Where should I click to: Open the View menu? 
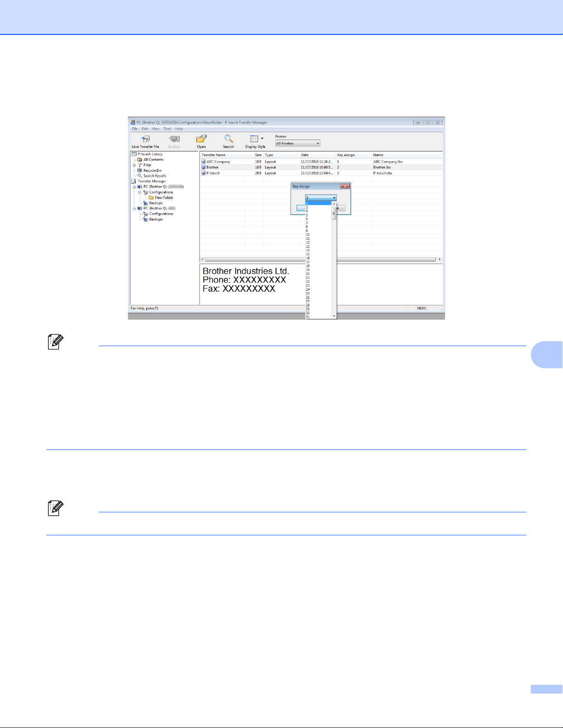(156, 129)
